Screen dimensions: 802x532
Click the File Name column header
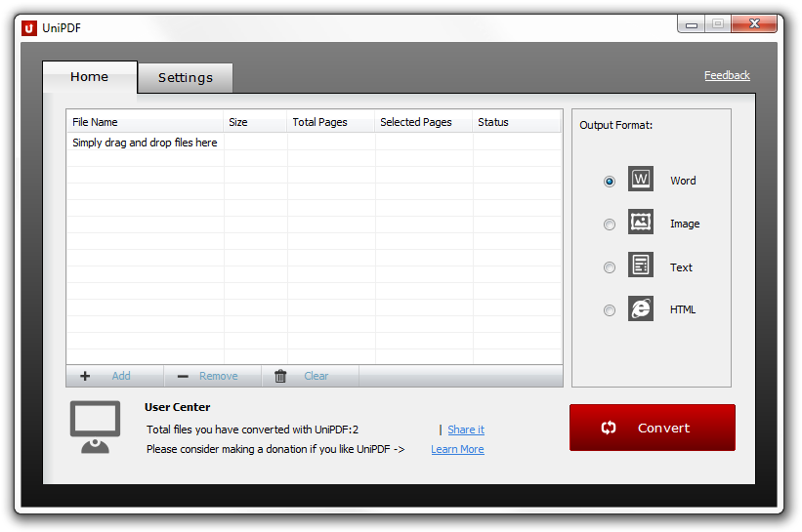pyautogui.click(x=145, y=122)
